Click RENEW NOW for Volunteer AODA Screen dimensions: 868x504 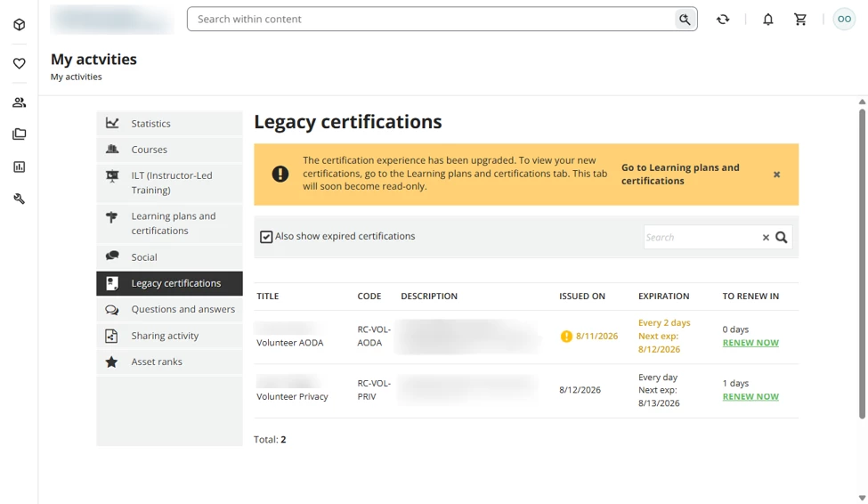pyautogui.click(x=750, y=343)
